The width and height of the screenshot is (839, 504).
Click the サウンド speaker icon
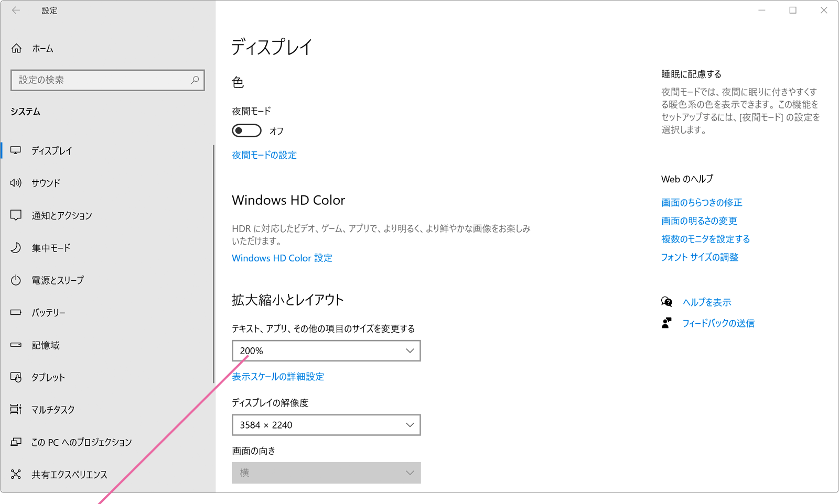(16, 183)
